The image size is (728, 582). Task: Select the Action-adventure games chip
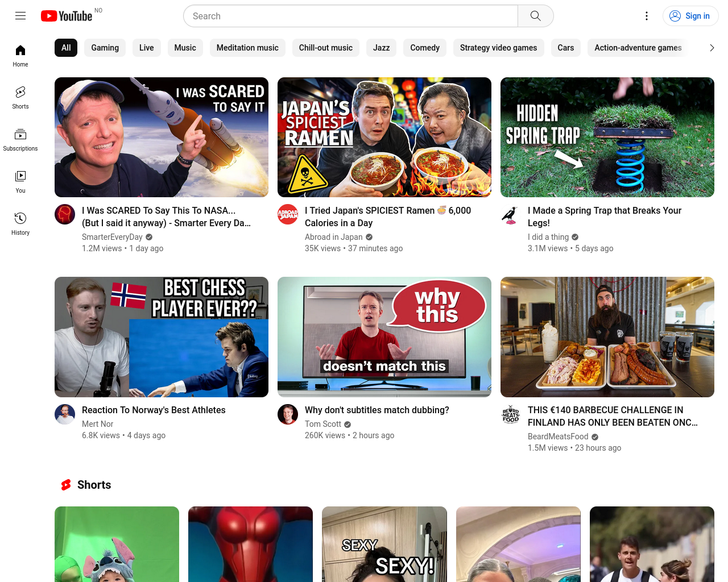[638, 48]
